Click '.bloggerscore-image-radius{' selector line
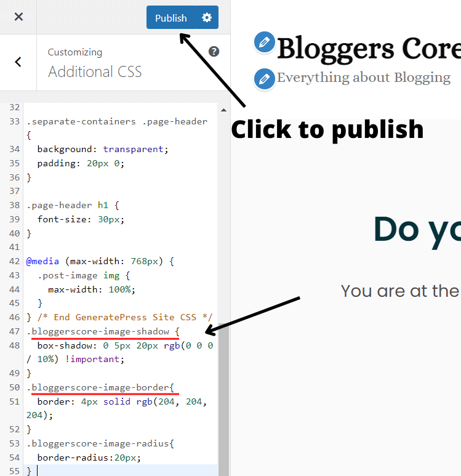The width and height of the screenshot is (461, 476). [100, 443]
